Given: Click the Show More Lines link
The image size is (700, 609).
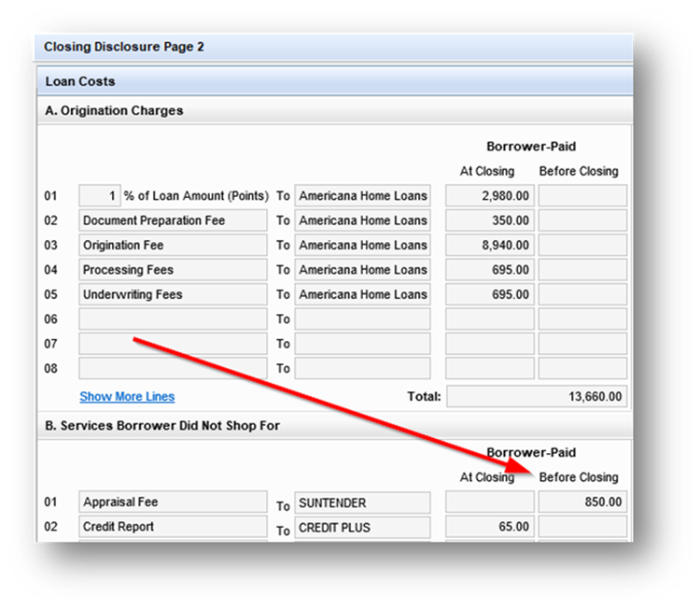Looking at the screenshot, I should (127, 396).
